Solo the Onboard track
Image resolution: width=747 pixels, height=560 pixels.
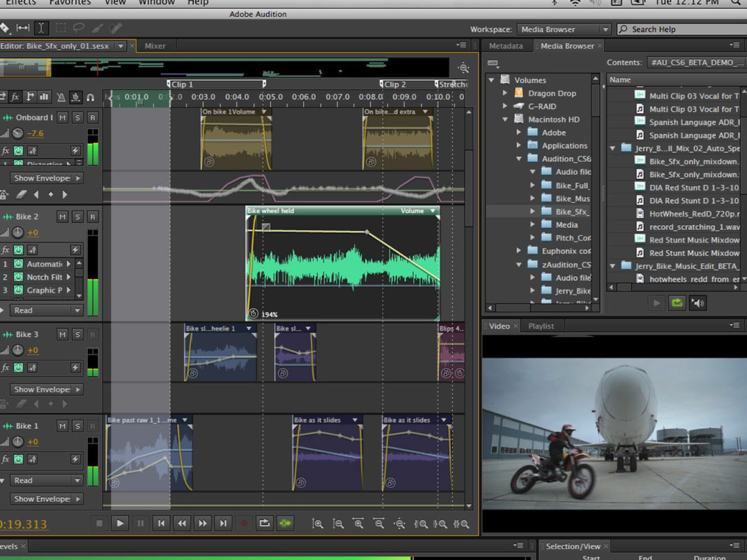click(x=77, y=118)
